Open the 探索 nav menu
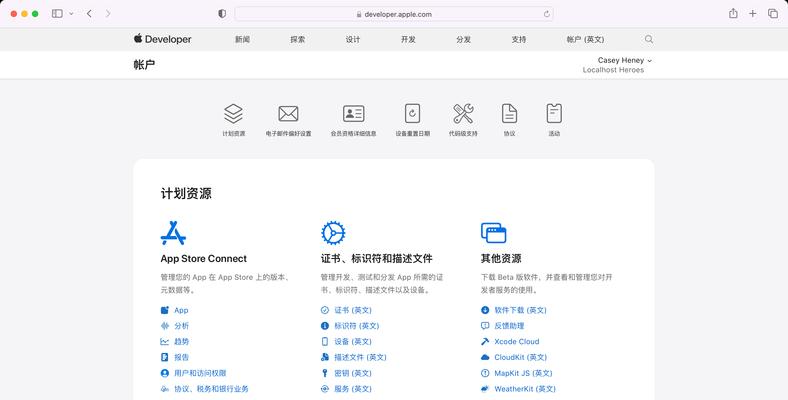The image size is (788, 400). click(x=298, y=39)
